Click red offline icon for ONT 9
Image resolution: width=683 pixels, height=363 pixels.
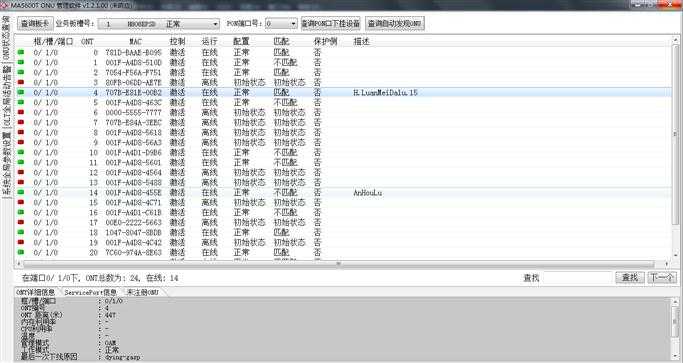(x=20, y=142)
